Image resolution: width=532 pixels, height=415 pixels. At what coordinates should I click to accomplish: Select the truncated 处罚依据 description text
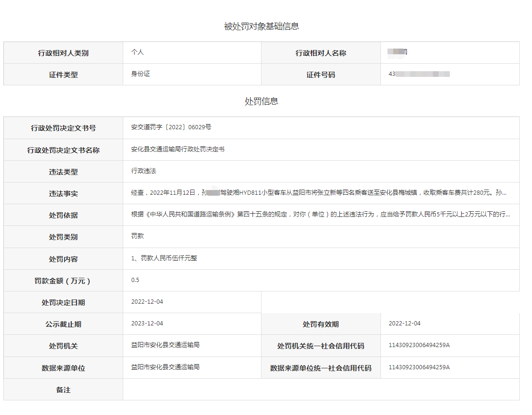(x=321, y=214)
